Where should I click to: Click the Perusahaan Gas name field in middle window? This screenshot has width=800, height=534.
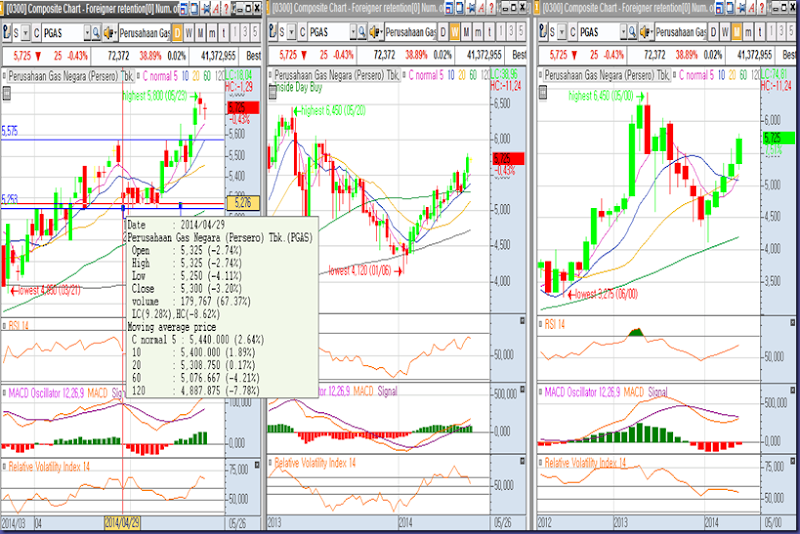410,33
